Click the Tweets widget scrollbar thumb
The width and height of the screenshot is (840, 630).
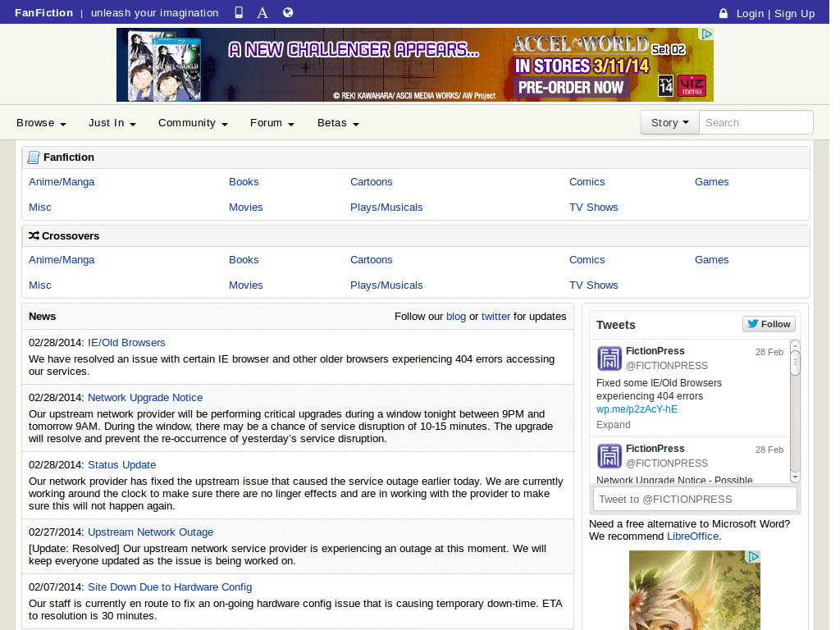[x=796, y=363]
